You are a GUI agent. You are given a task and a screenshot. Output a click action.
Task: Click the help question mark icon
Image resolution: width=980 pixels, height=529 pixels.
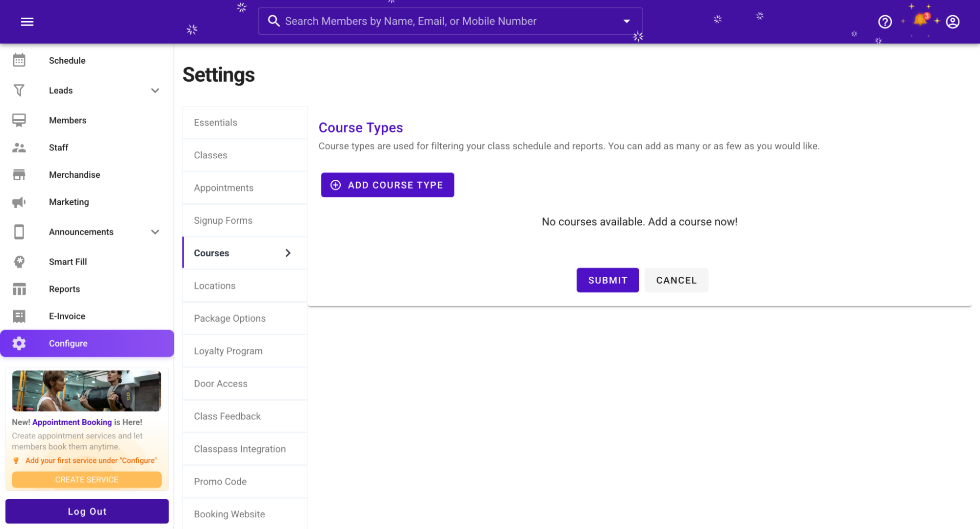click(x=884, y=22)
